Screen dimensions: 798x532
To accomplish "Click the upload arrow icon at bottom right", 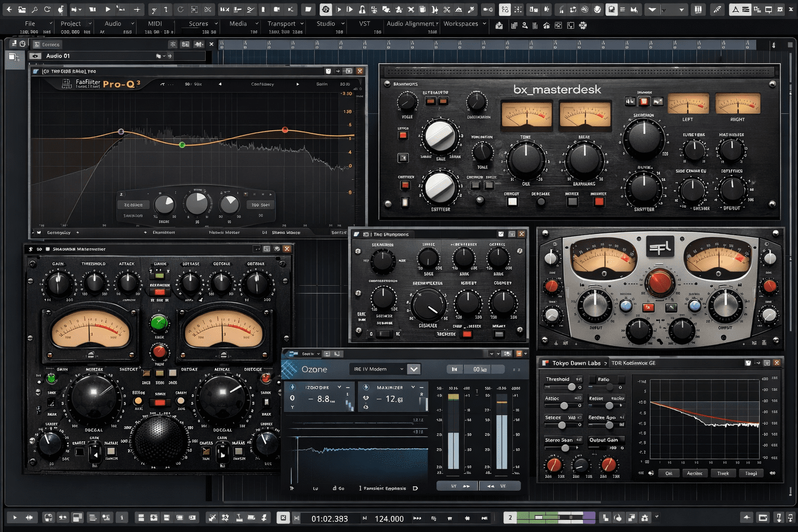I will point(747,517).
